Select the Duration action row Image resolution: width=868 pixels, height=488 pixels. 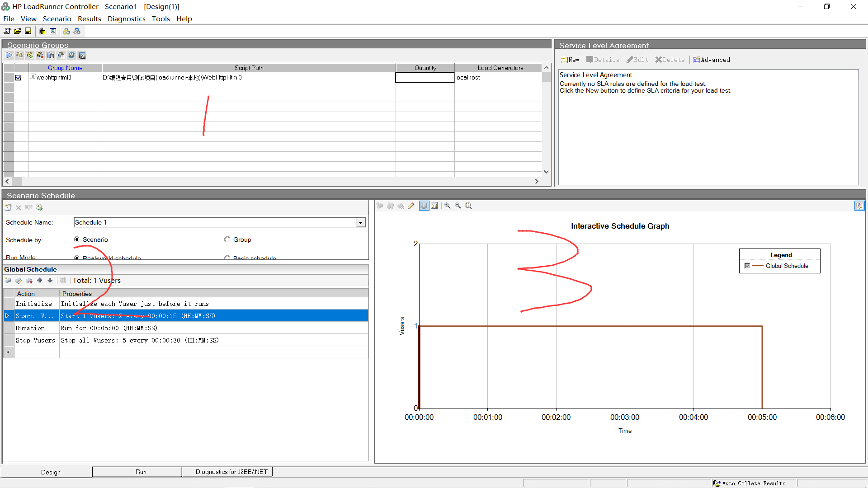(186, 328)
